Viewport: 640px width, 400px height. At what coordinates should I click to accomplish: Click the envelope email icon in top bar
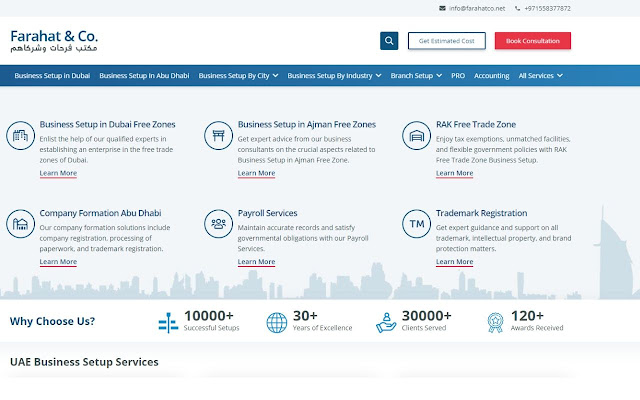click(442, 8)
